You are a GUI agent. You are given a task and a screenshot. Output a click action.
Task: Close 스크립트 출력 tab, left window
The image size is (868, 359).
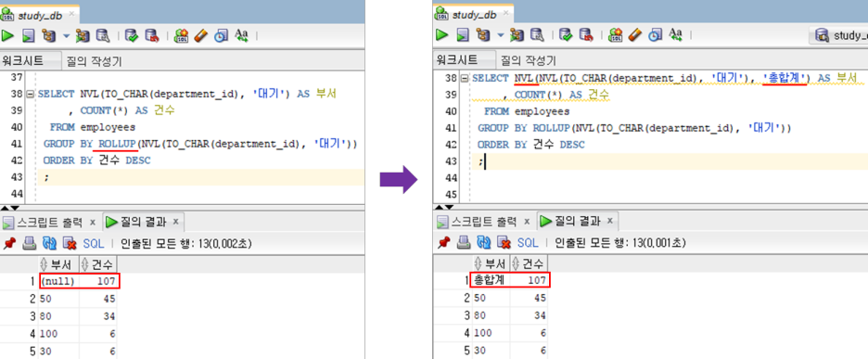[x=93, y=222]
